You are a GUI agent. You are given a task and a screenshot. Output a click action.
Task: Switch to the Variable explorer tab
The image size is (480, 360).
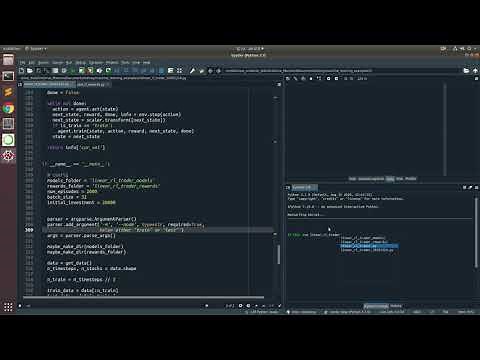(x=371, y=179)
